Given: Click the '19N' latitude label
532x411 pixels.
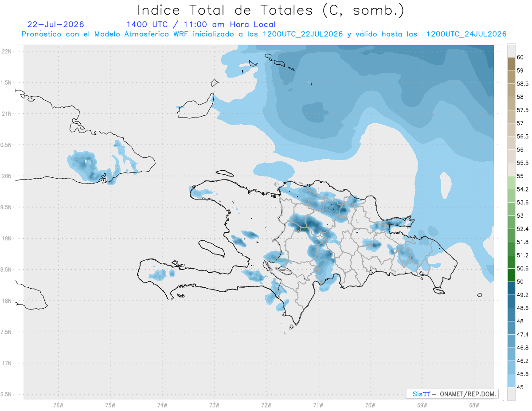Looking at the screenshot, I should click(x=6, y=238).
